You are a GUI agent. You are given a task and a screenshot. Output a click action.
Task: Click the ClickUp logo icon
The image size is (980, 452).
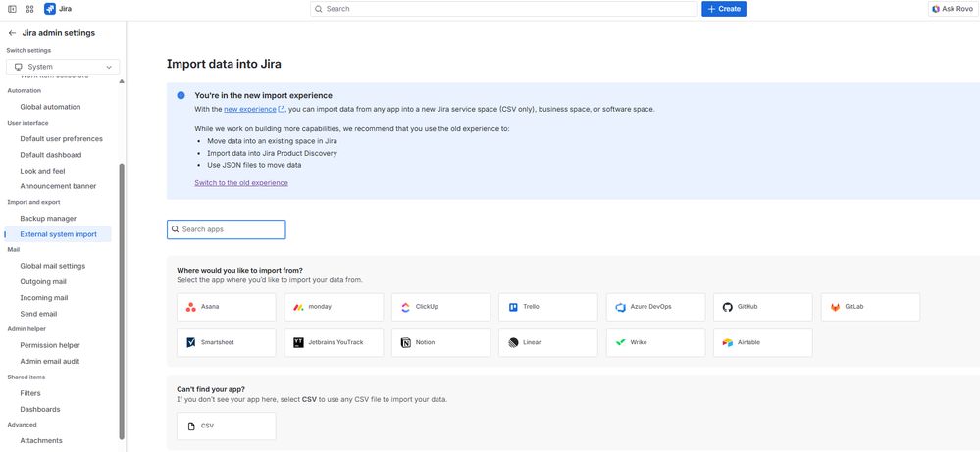405,307
